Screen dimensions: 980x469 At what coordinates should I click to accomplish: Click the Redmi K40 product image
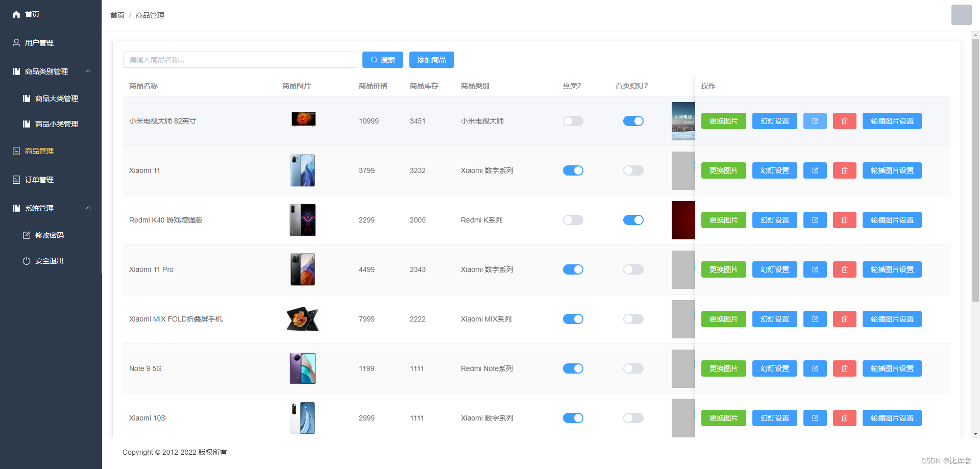[303, 220]
